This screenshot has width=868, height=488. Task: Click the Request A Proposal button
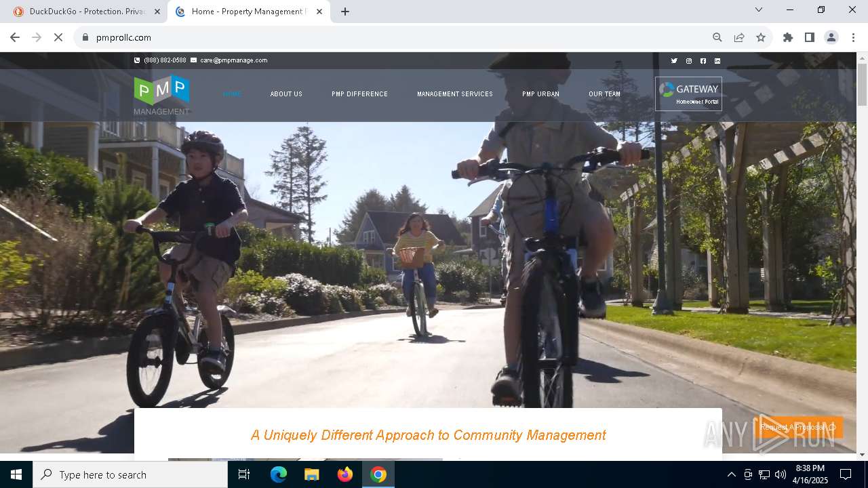798,427
